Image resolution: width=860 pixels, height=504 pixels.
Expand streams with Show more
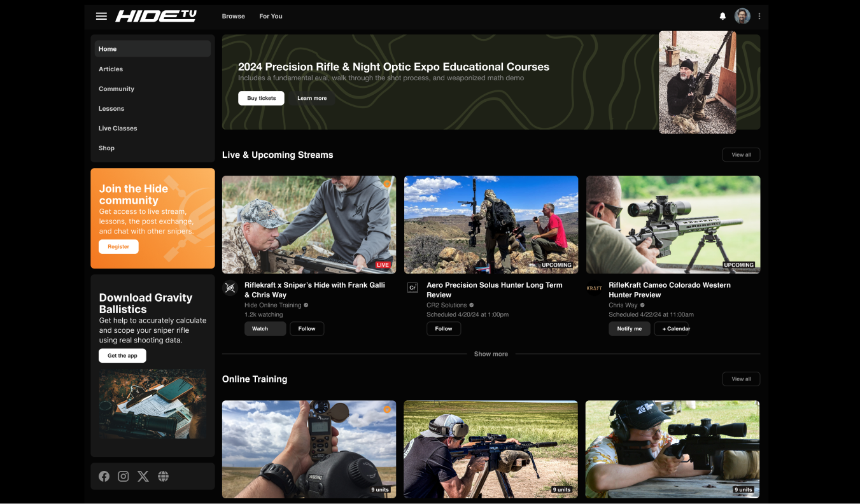tap(491, 354)
